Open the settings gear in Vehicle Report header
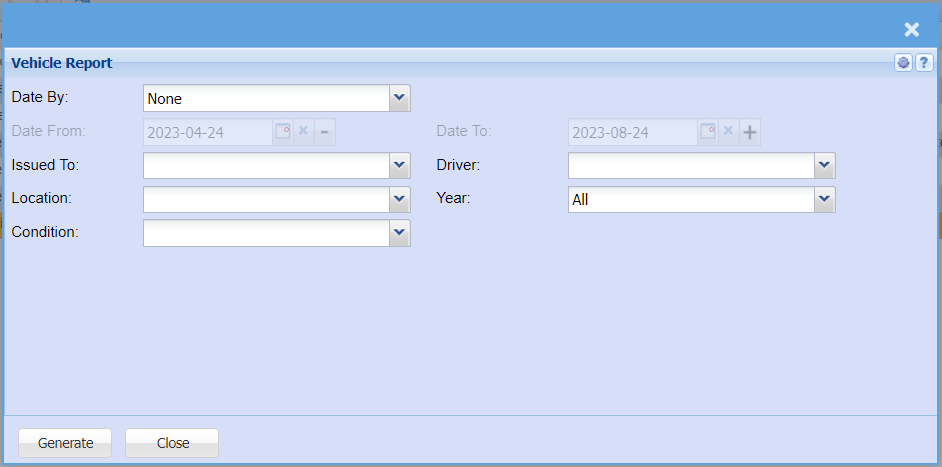 pyautogui.click(x=903, y=63)
